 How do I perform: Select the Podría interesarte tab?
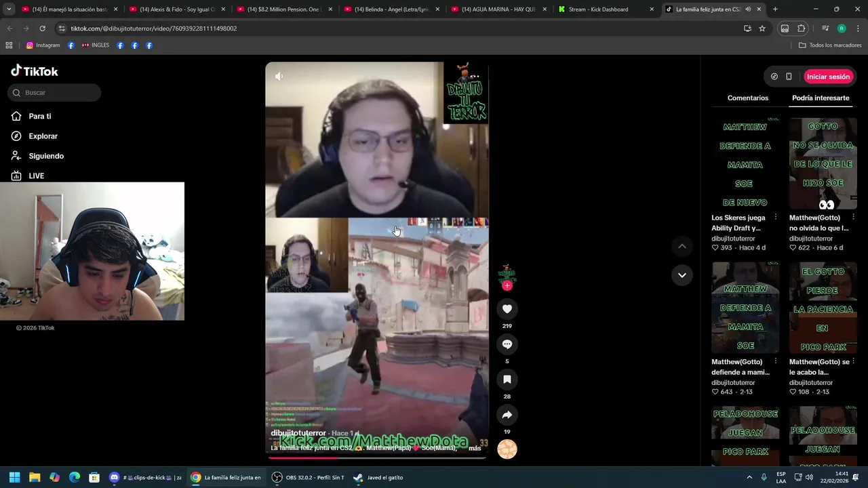820,98
